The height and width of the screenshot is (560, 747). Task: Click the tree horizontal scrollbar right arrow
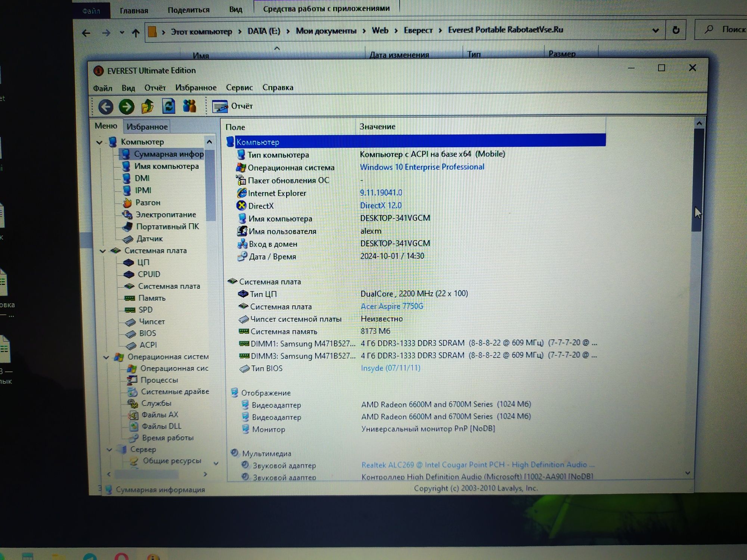pyautogui.click(x=205, y=474)
